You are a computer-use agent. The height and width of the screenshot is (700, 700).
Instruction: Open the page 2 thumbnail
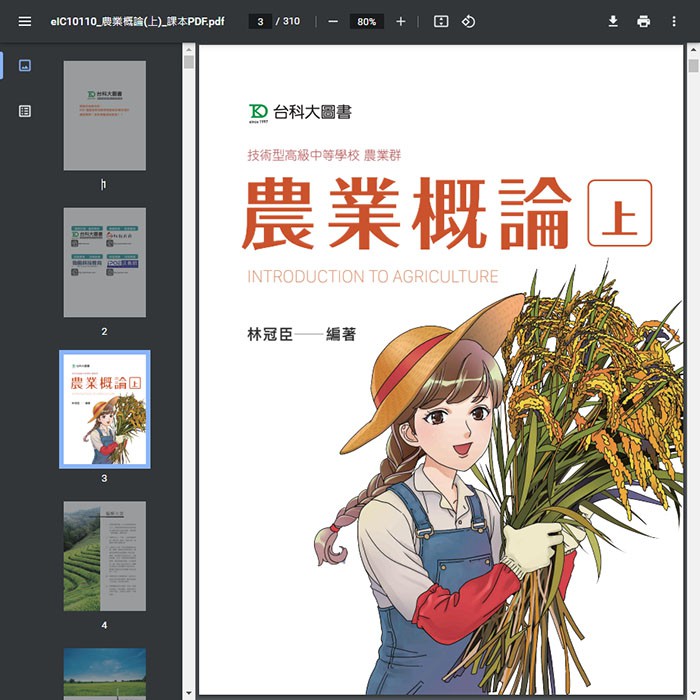104,262
